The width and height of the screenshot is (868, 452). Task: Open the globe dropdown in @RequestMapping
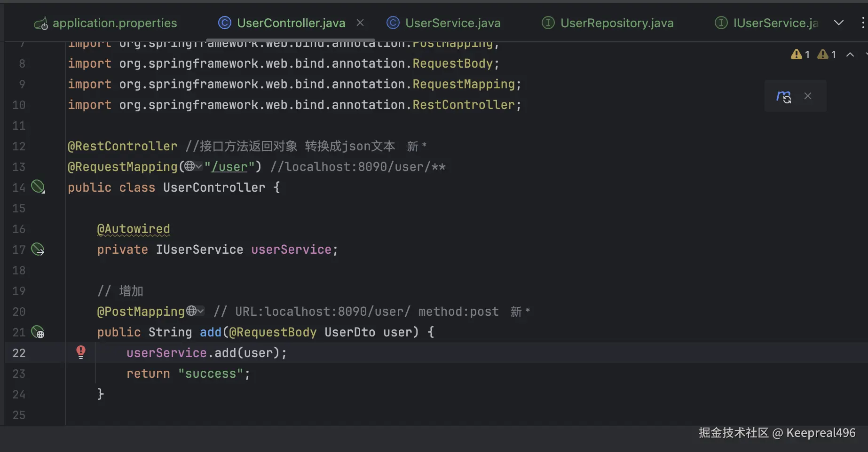coord(193,166)
